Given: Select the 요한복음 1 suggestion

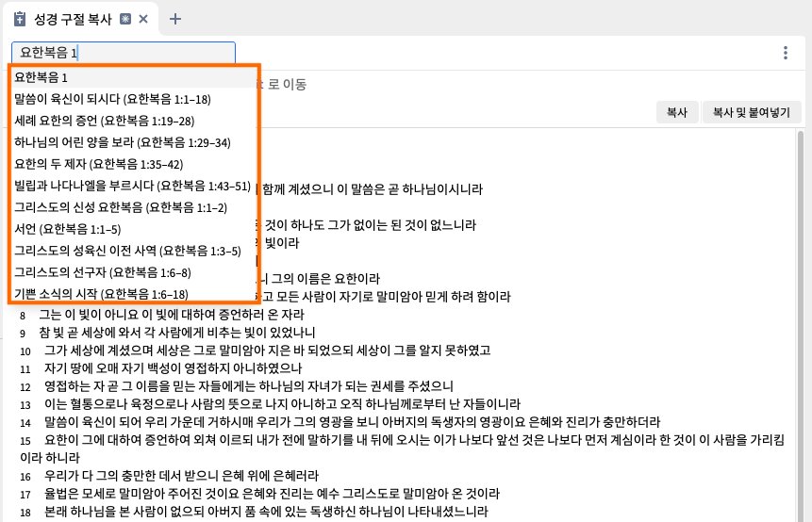Looking at the screenshot, I should coord(134,77).
